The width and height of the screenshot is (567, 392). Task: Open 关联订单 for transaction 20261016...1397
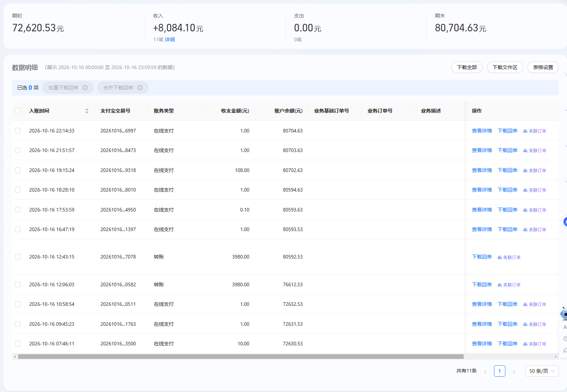535,230
